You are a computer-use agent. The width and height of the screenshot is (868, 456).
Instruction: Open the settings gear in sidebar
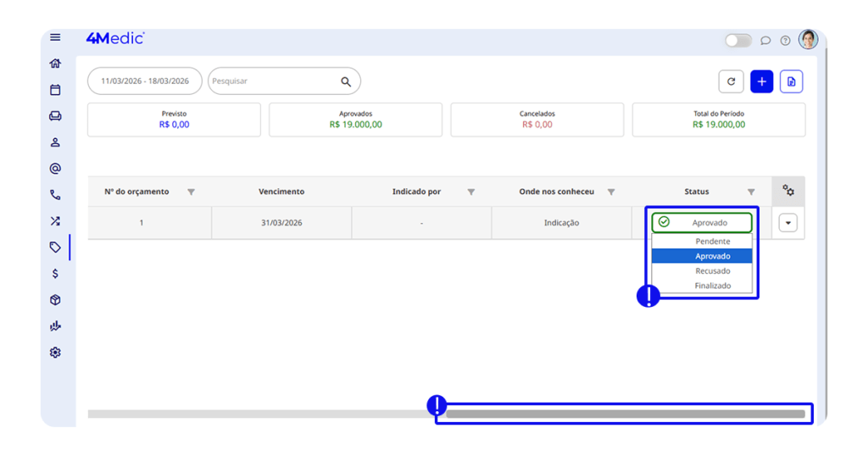coord(55,353)
